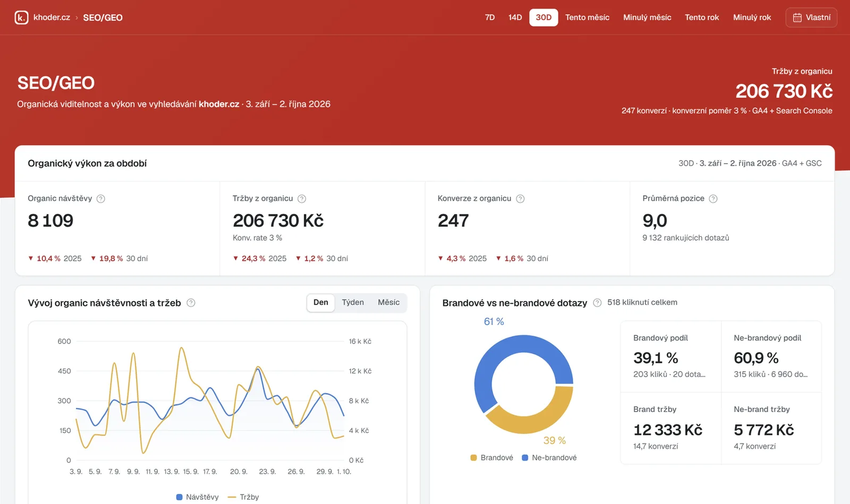Click the Brandový podíl 39,1 % card

click(x=670, y=357)
